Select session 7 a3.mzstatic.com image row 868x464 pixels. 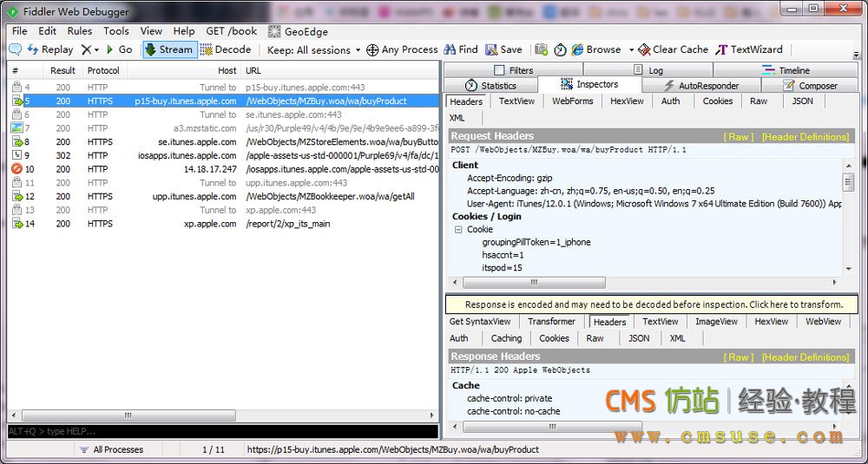(224, 127)
